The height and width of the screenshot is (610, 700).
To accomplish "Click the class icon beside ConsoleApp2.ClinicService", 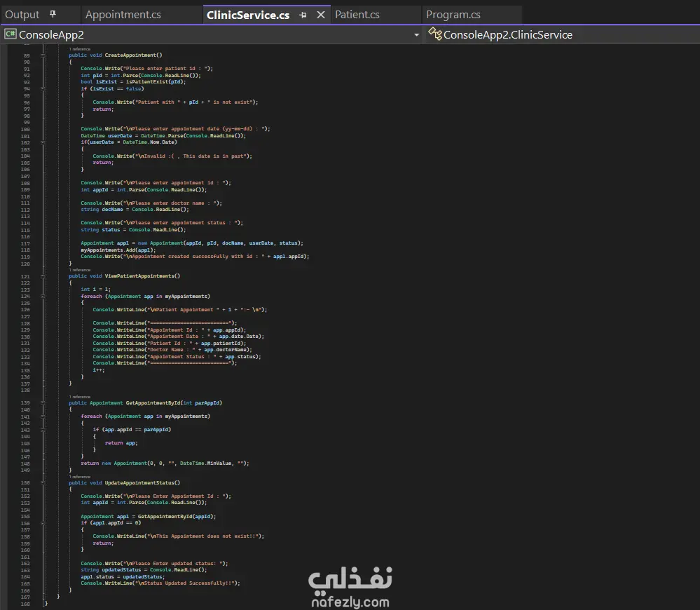I will coord(435,34).
